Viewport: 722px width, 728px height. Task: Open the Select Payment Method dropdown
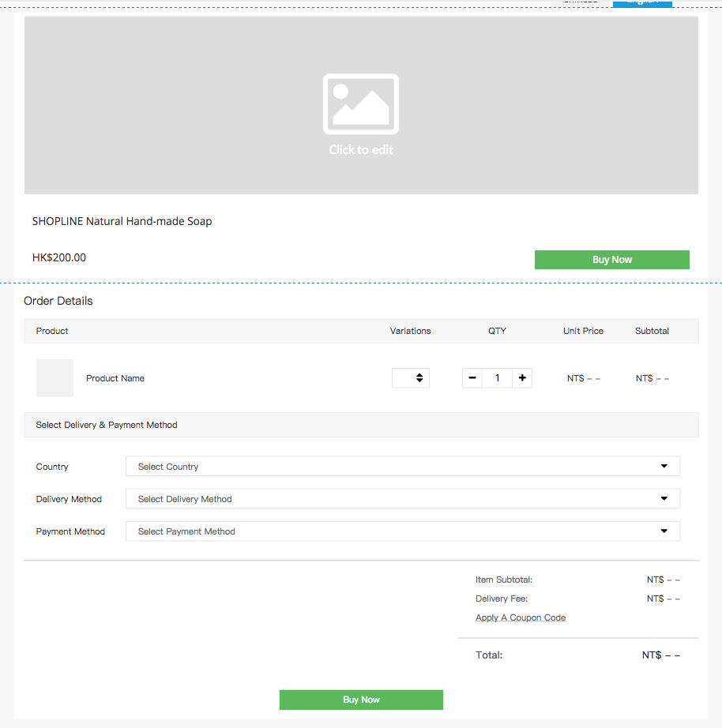[402, 531]
